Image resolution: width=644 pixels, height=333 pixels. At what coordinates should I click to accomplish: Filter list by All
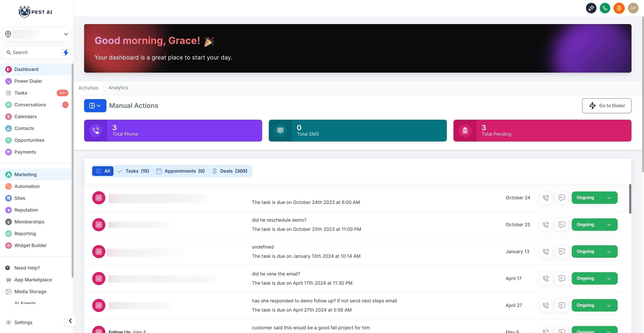103,171
